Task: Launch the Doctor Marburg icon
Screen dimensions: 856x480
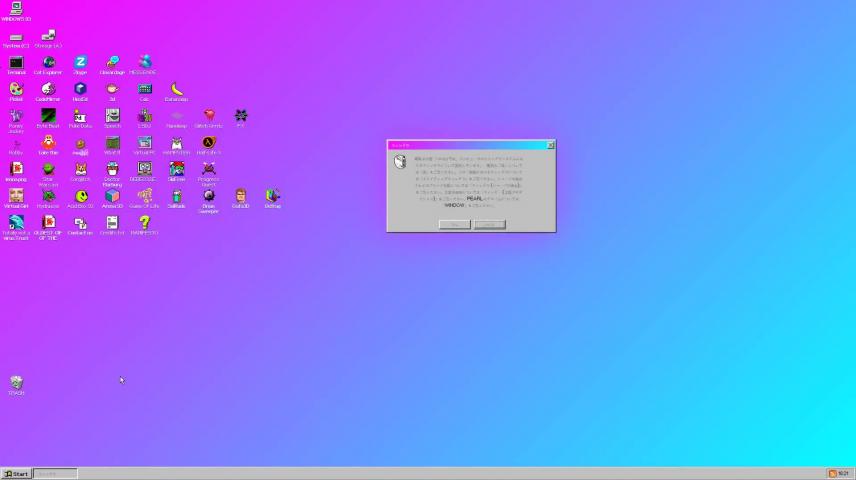Action: 112,175
